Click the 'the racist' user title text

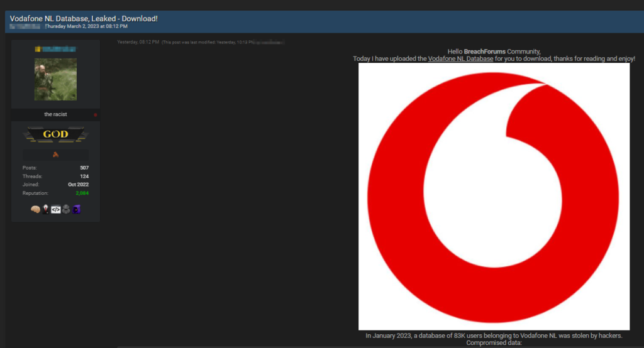pyautogui.click(x=55, y=114)
